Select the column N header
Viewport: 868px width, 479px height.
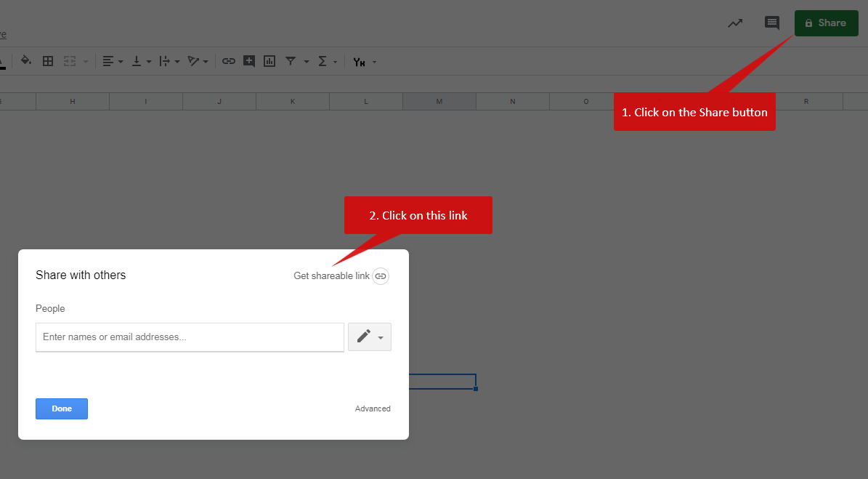(513, 101)
